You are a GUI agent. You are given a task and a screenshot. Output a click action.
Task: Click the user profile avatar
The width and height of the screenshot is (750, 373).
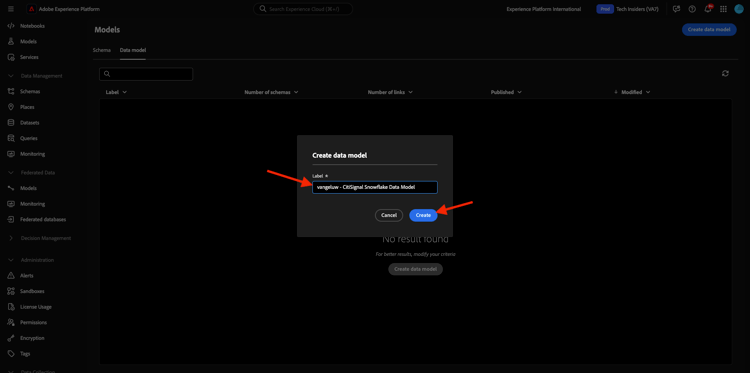click(738, 9)
